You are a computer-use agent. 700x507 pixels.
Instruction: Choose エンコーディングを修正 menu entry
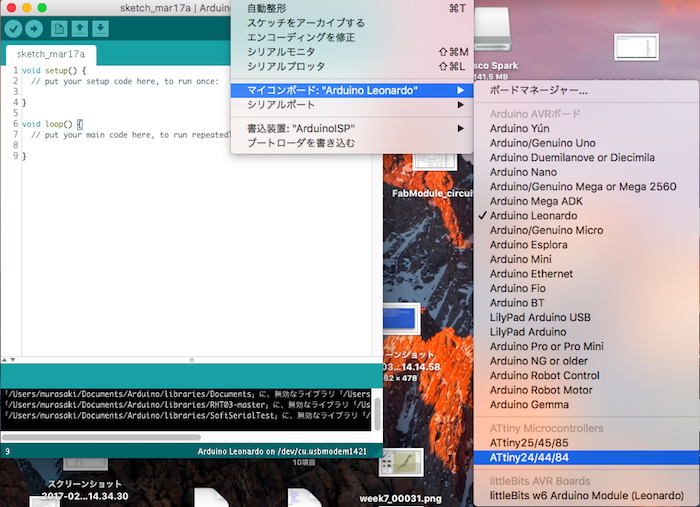coord(352,37)
